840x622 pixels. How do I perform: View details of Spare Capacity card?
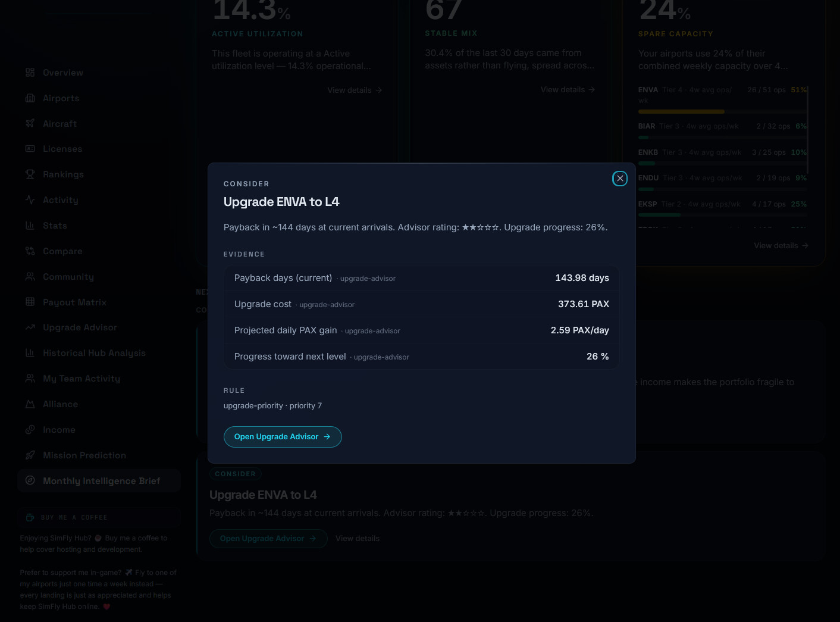(x=781, y=246)
